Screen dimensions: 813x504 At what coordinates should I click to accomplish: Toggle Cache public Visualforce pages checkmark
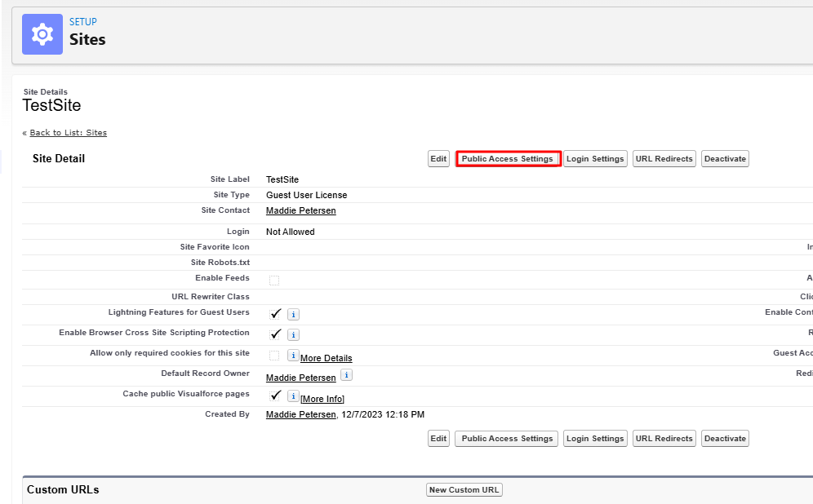[x=275, y=396]
